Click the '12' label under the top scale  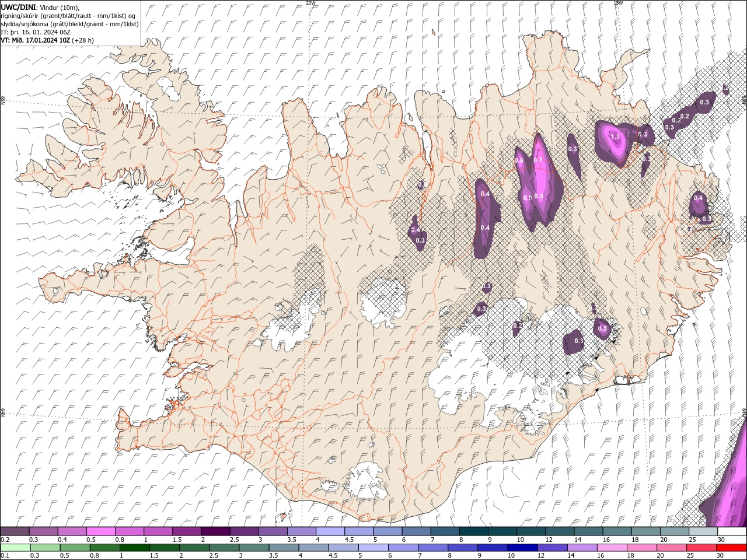[x=549, y=540]
